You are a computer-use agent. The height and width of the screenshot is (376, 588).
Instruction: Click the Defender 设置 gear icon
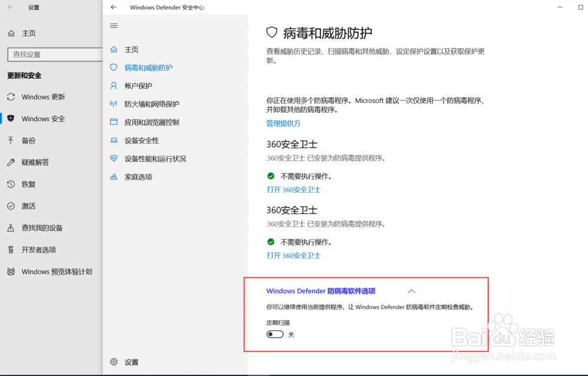[113, 362]
